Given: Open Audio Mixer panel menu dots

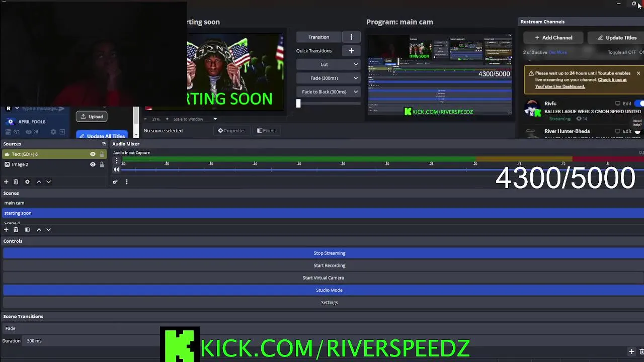Looking at the screenshot, I should [126, 182].
